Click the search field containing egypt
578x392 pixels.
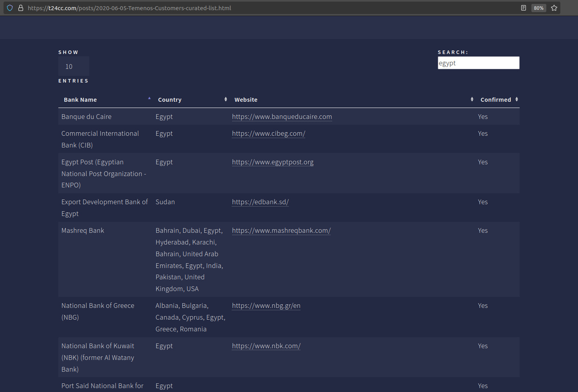coord(479,63)
